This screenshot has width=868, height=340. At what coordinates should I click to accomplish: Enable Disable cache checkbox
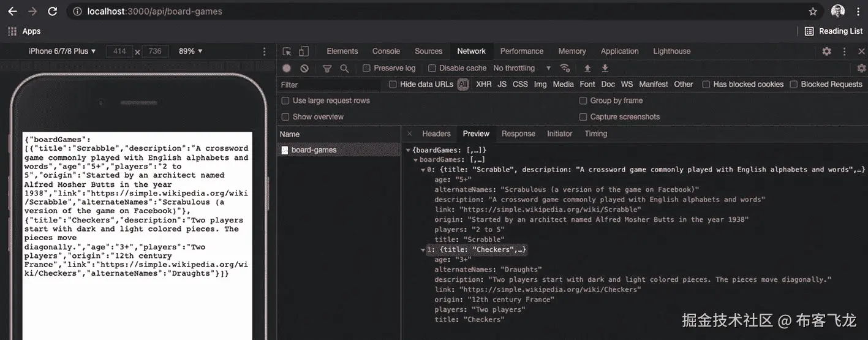pos(432,68)
